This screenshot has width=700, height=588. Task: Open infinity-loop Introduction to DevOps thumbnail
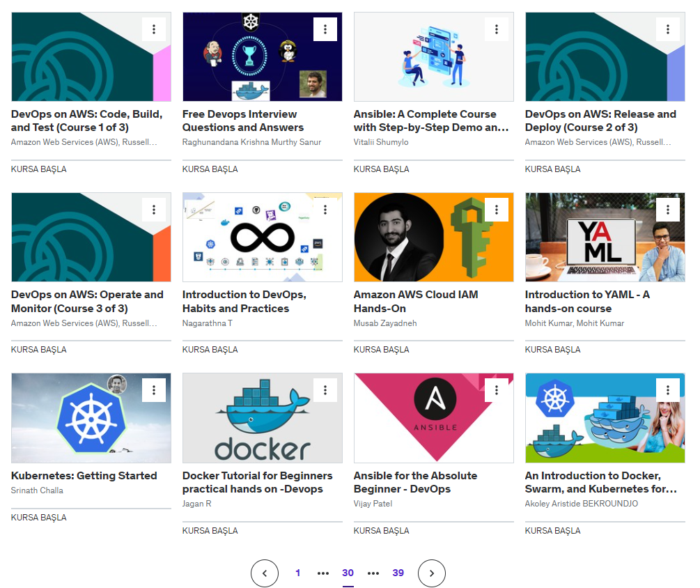coord(263,237)
